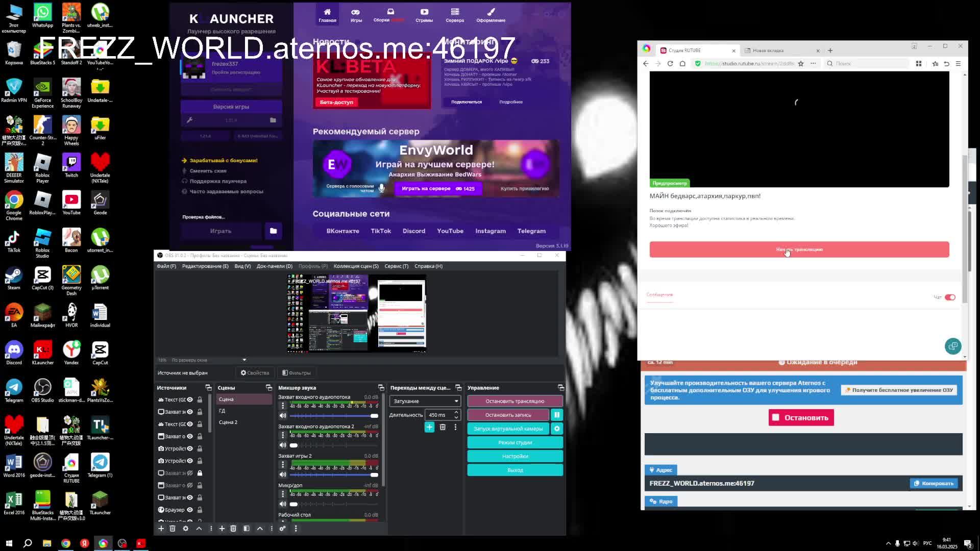980x551 pixels.
Task: Expand the preview scaling dropdown
Action: 244,360
